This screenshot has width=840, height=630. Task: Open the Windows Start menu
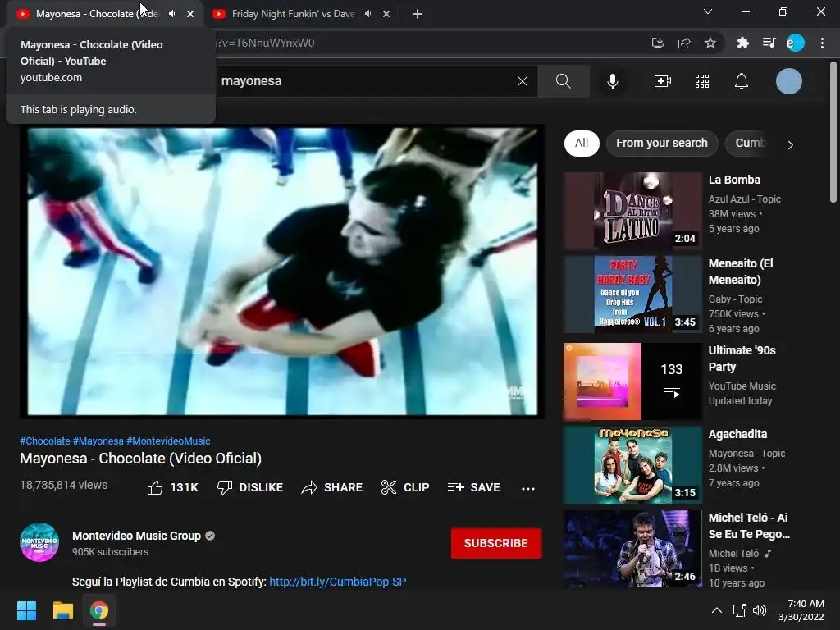(26, 610)
